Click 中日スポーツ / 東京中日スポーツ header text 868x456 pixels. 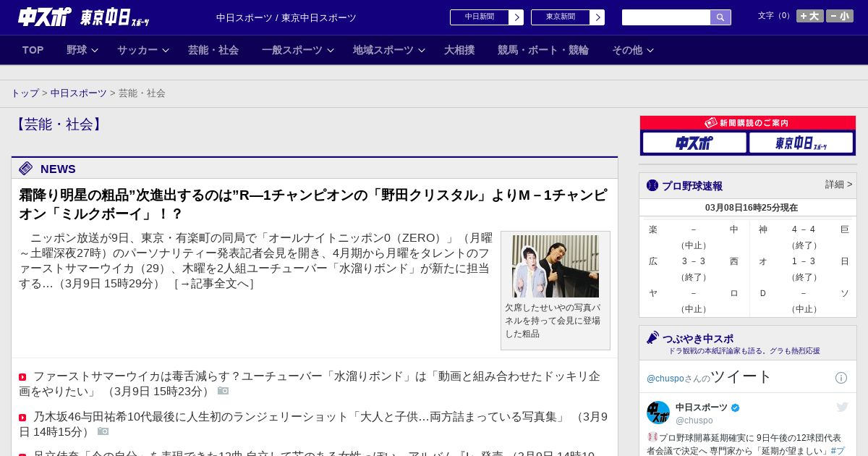(286, 18)
